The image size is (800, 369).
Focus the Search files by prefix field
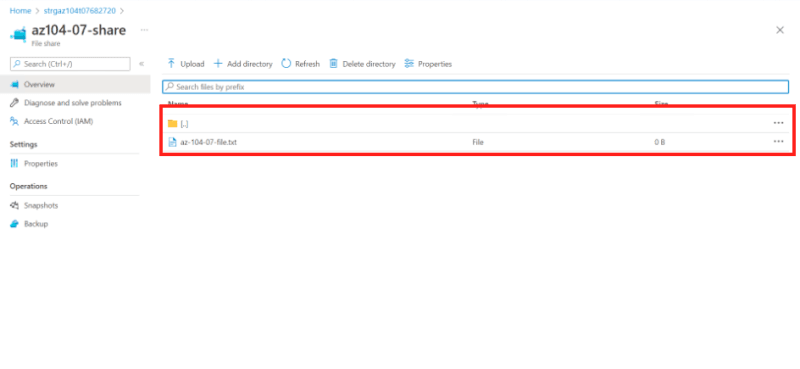[476, 87]
